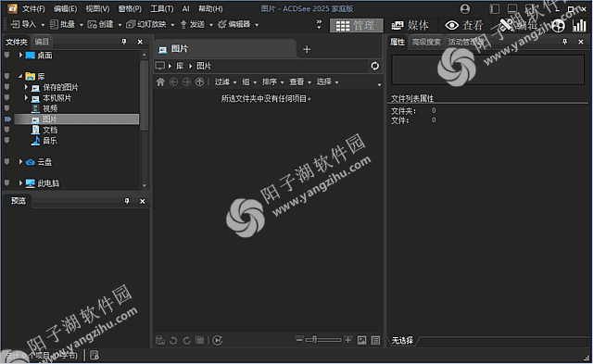The image size is (593, 364).
Task: Refresh the current folder path
Action: (x=374, y=66)
